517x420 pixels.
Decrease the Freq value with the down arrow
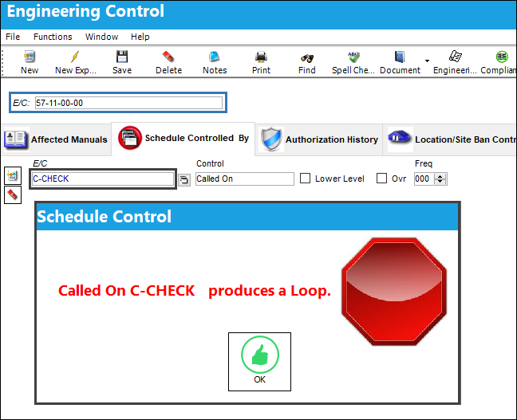click(x=440, y=182)
